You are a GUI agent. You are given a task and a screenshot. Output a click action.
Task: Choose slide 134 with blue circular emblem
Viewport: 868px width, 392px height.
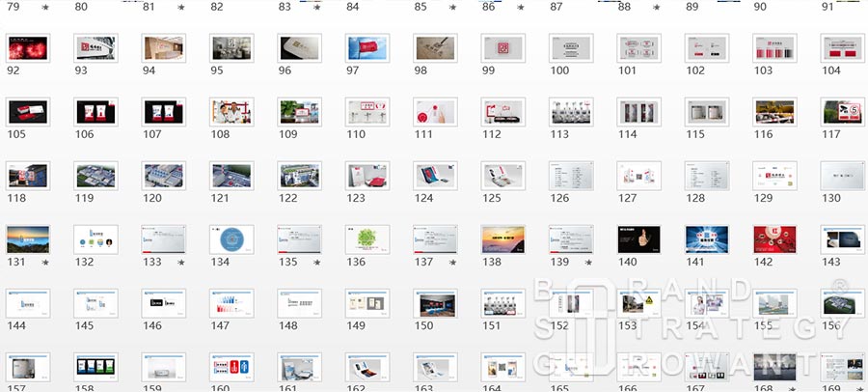231,238
